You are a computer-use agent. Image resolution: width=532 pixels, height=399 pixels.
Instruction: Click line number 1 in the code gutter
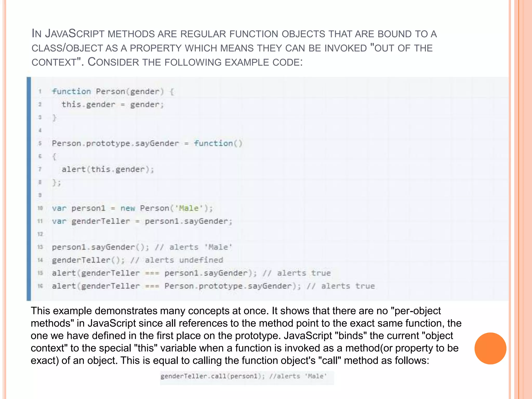(x=40, y=91)
